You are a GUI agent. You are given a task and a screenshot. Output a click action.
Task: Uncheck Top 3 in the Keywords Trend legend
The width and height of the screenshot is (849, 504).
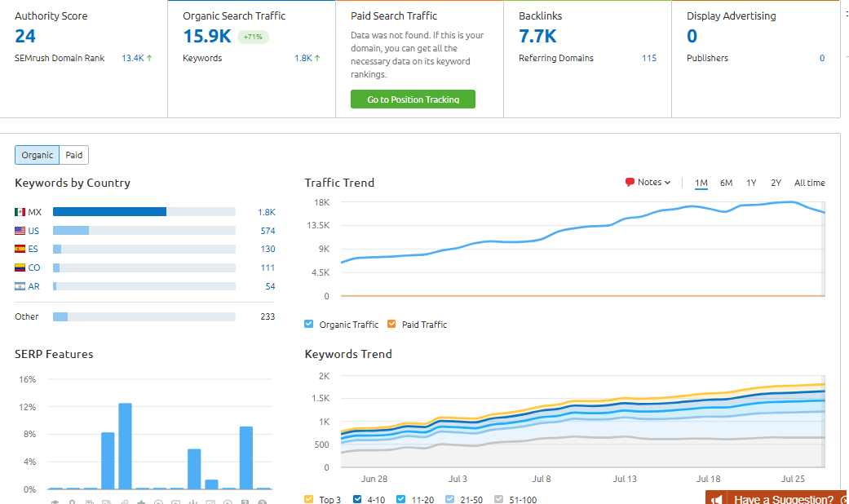coord(307,499)
